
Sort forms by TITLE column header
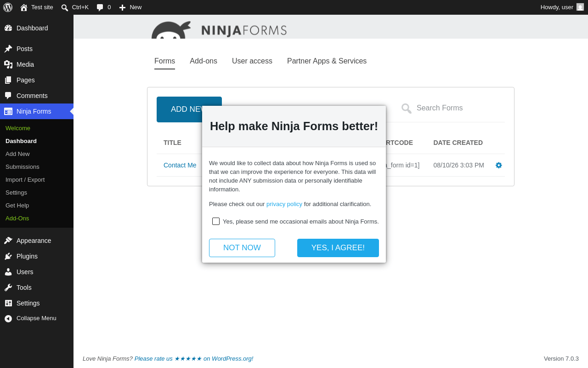[x=172, y=143]
